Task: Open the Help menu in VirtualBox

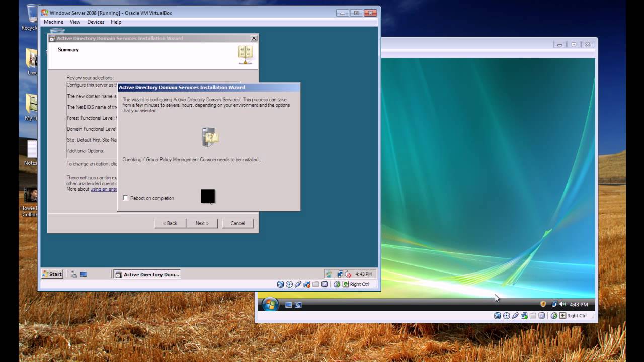Action: point(116,22)
